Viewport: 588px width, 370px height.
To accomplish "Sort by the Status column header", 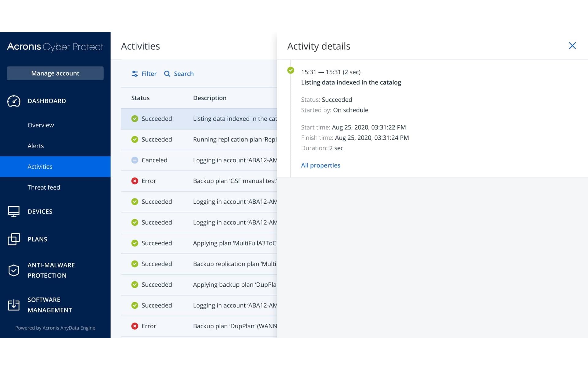I will [x=140, y=98].
